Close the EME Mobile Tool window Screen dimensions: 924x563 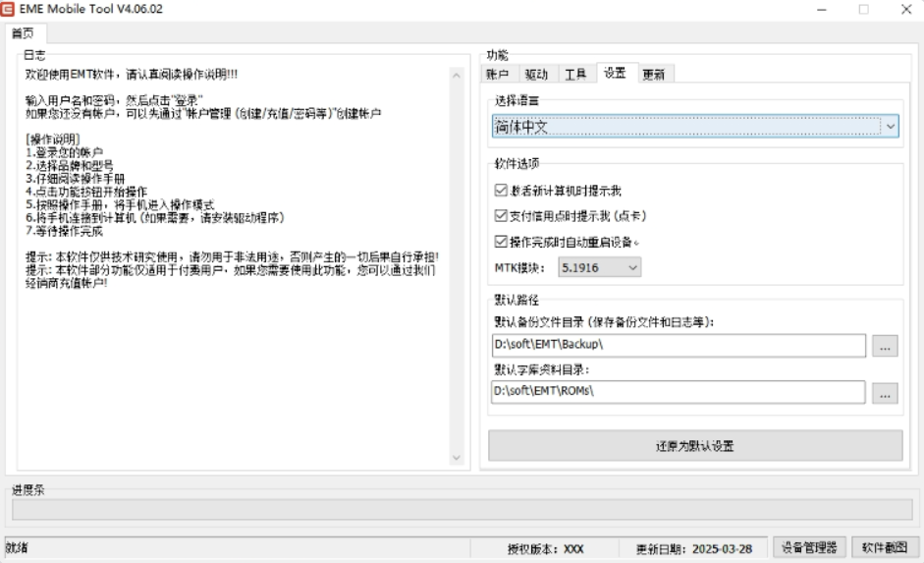pos(906,10)
